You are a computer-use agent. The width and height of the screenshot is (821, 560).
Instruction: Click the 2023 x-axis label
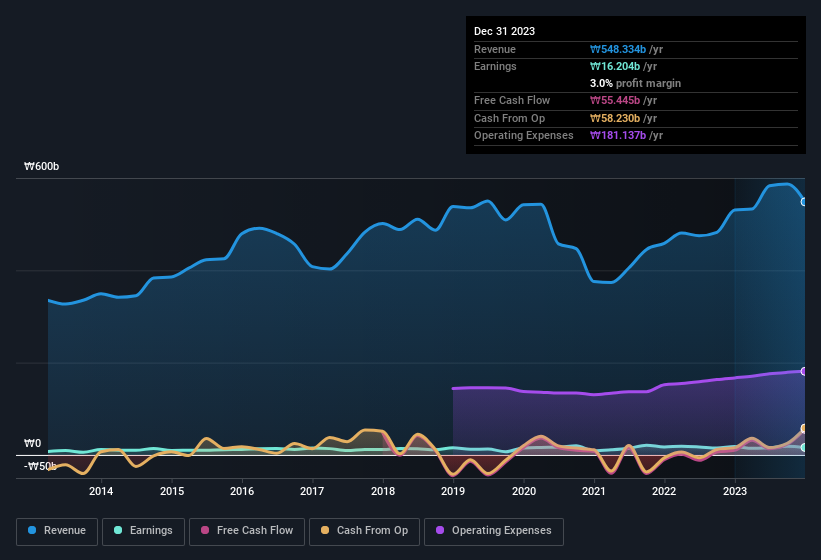click(x=735, y=491)
